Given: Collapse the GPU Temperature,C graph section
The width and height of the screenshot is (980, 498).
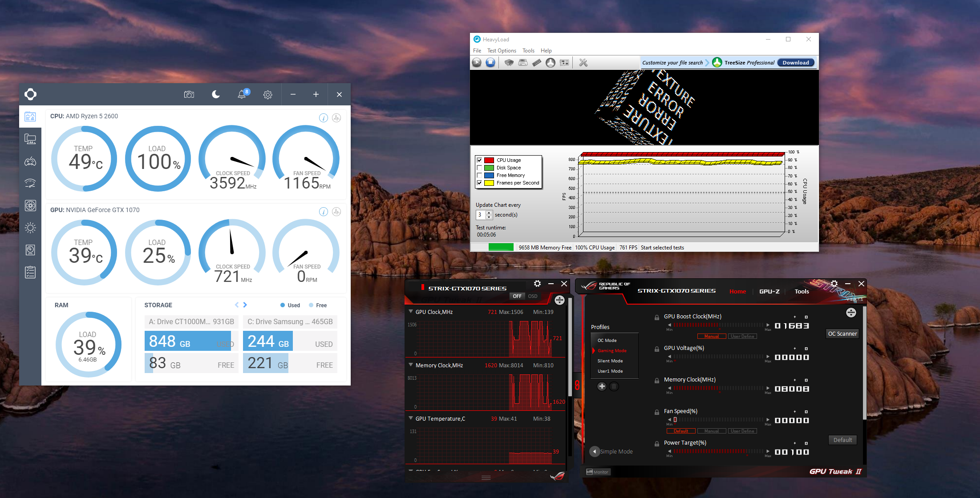Looking at the screenshot, I should coord(411,418).
